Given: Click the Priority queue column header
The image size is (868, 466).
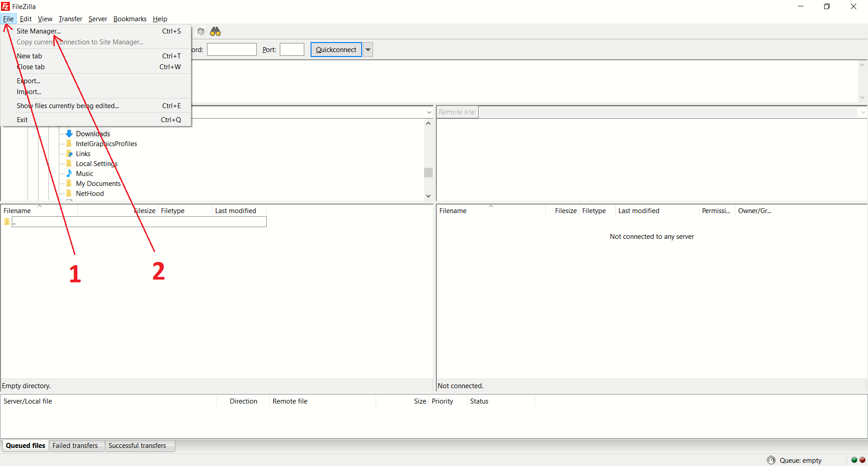Looking at the screenshot, I should pos(448,401).
